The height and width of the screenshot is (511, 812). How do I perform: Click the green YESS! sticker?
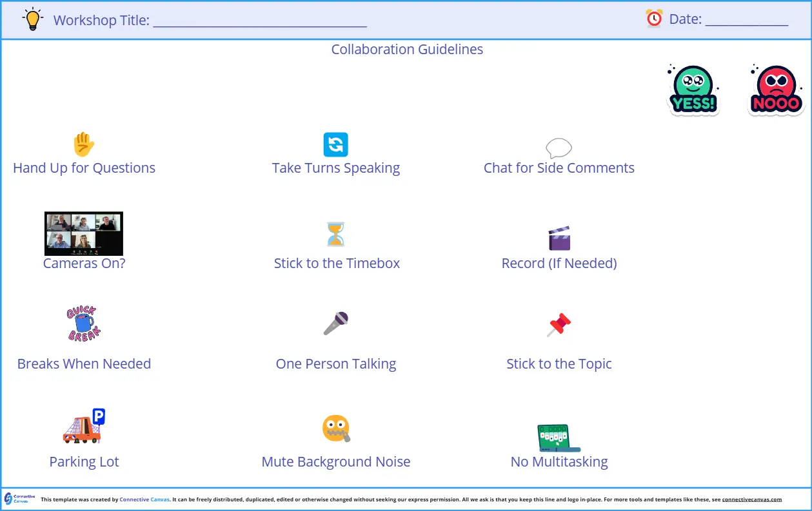pos(692,90)
